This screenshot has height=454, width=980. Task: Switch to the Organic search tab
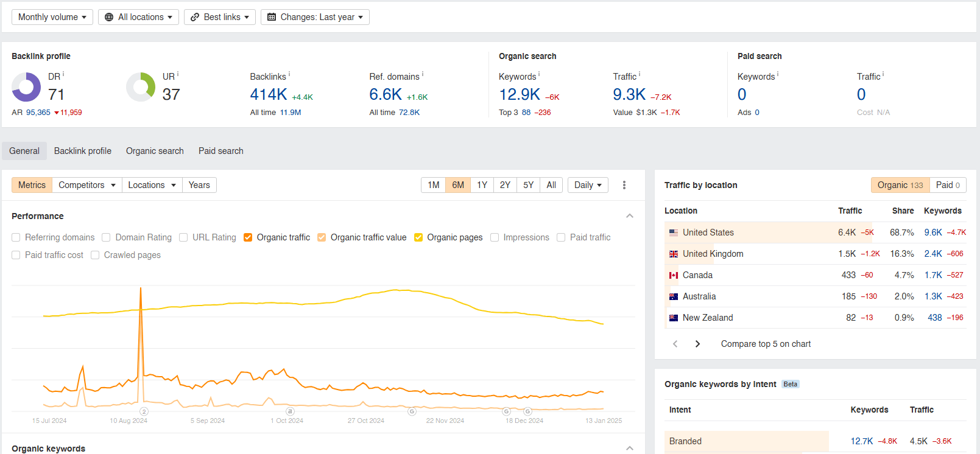point(155,151)
